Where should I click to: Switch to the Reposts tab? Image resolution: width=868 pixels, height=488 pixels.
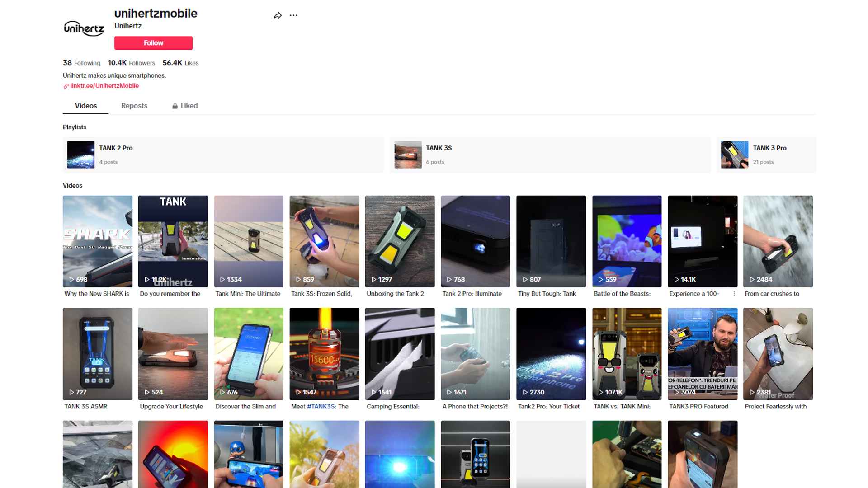134,106
